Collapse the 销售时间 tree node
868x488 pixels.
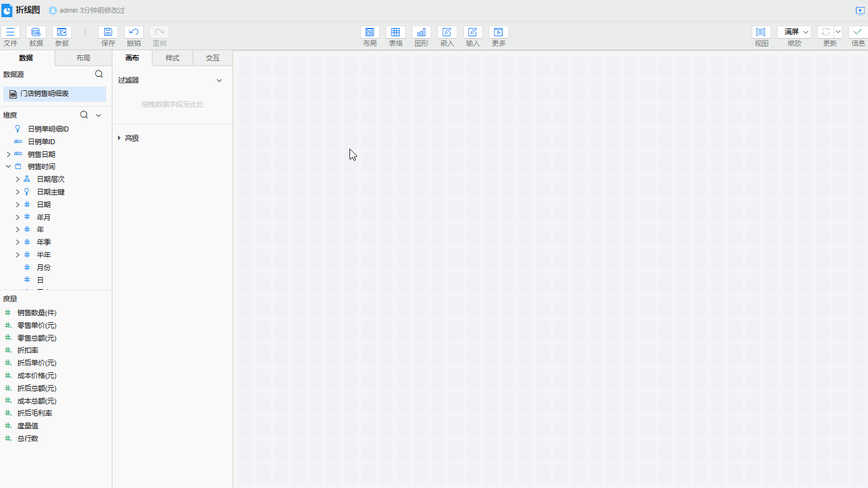[x=8, y=166]
